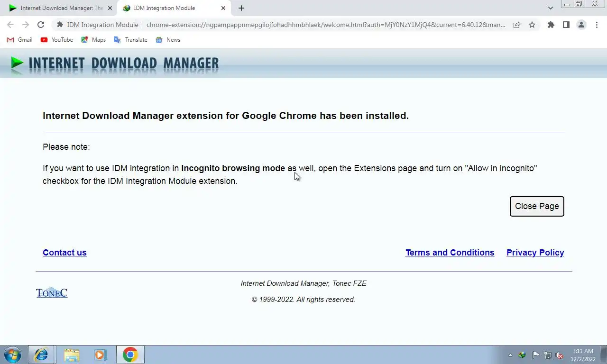
Task: Open a new tab with the plus button
Action: coord(241,8)
